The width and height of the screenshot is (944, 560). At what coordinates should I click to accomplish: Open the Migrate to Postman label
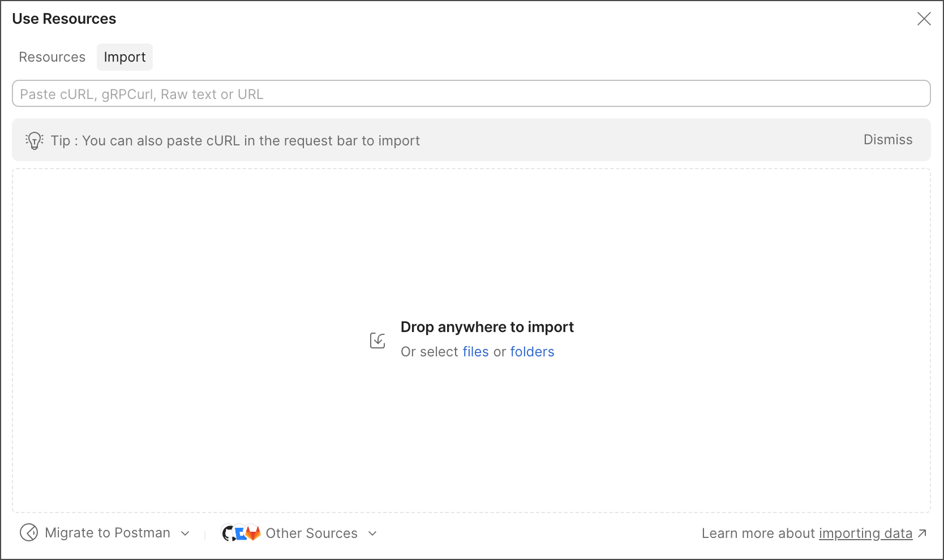point(108,533)
